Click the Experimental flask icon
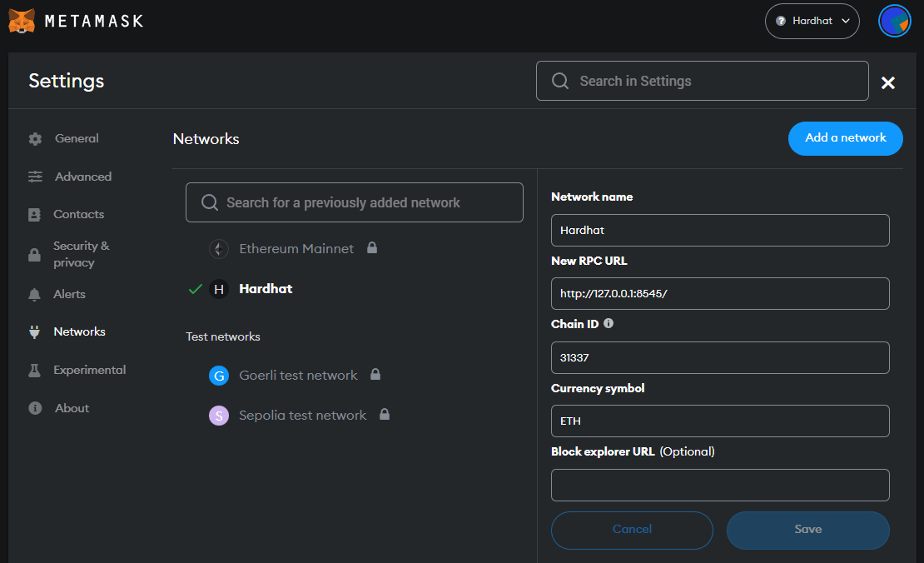This screenshot has height=563, width=924. point(35,371)
